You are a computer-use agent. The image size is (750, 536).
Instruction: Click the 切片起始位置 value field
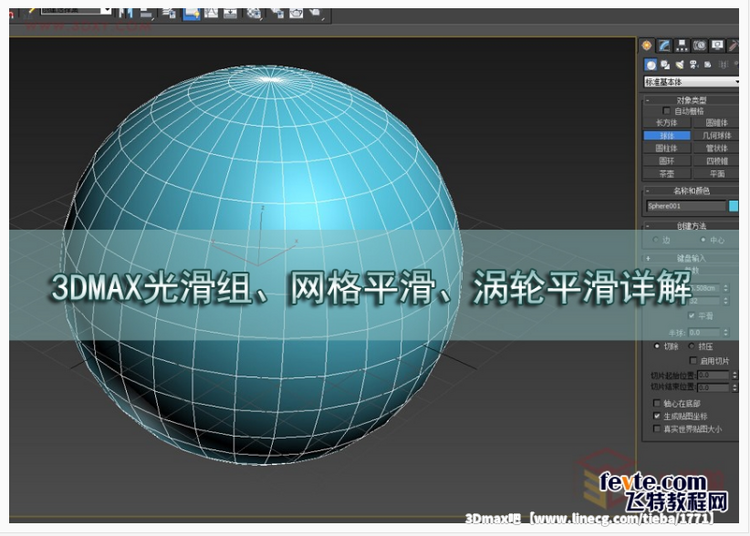point(713,375)
